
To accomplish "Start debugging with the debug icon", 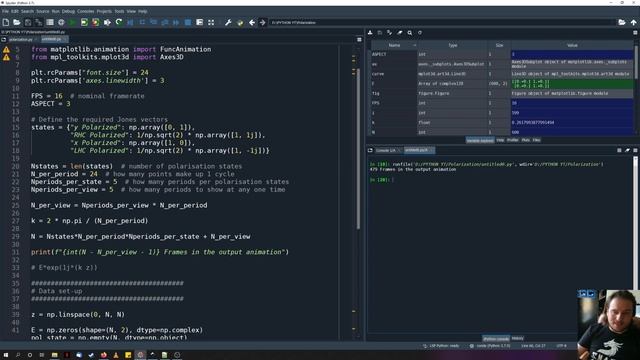I will pos(130,22).
